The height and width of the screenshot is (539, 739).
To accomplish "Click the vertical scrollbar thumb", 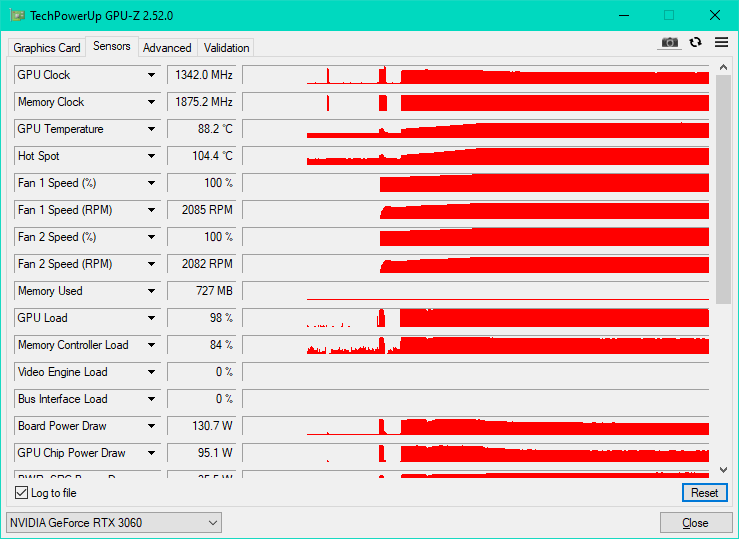I will pyautogui.click(x=723, y=189).
